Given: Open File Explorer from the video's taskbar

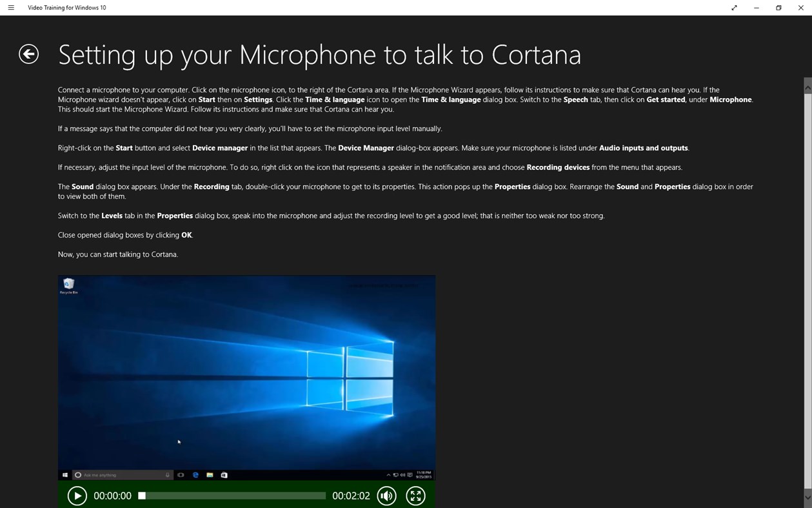Looking at the screenshot, I should coord(210,474).
